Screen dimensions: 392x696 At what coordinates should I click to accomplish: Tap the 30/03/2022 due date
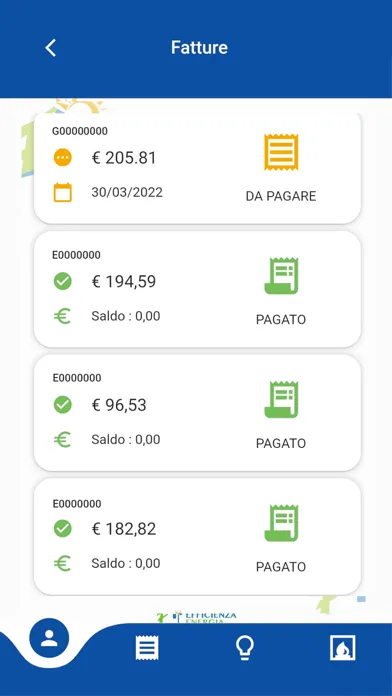[x=127, y=192]
